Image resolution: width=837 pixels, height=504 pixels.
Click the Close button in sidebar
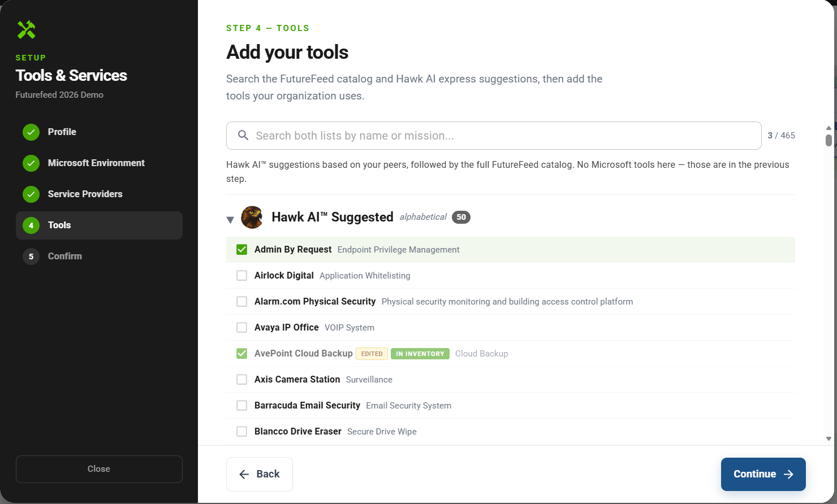(x=99, y=469)
